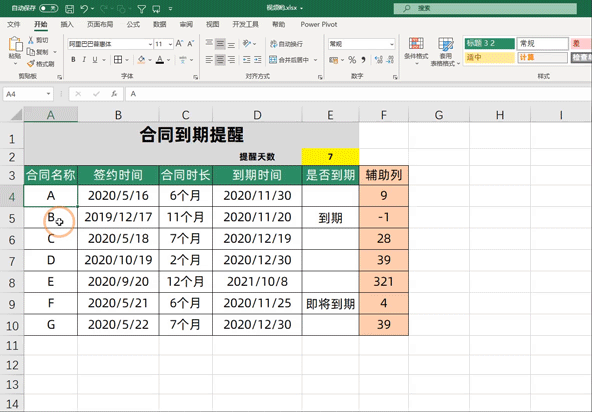Click the Cut (剪切) scissors button
The width and height of the screenshot is (592, 412).
pos(38,40)
